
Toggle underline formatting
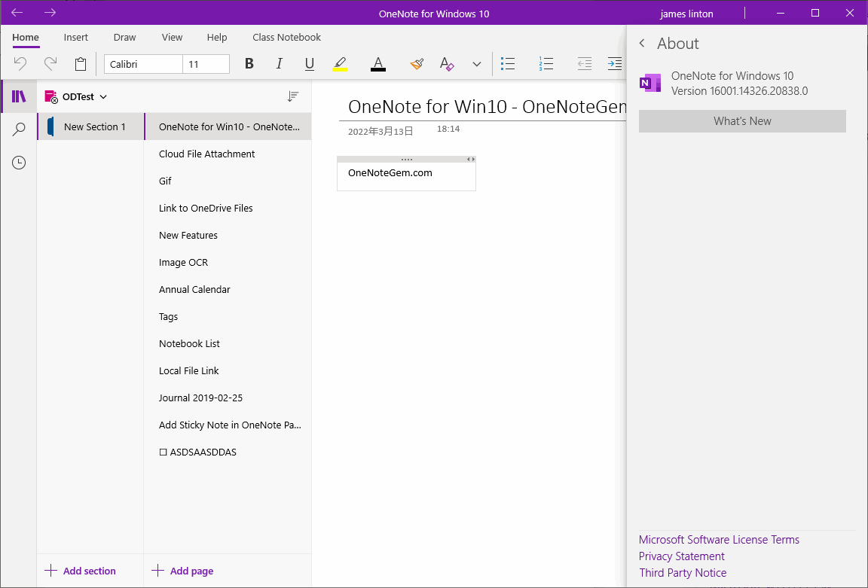(x=309, y=64)
